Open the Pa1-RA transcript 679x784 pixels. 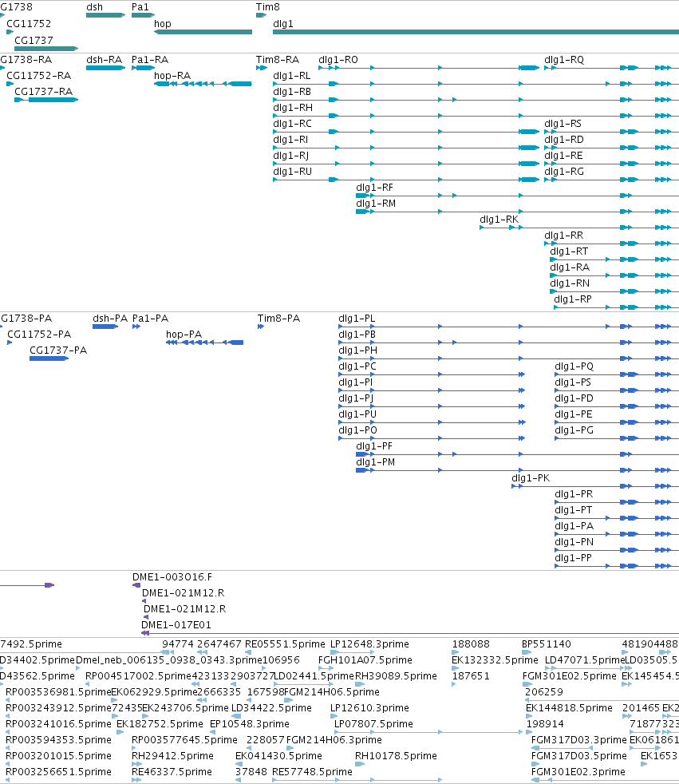point(143,68)
